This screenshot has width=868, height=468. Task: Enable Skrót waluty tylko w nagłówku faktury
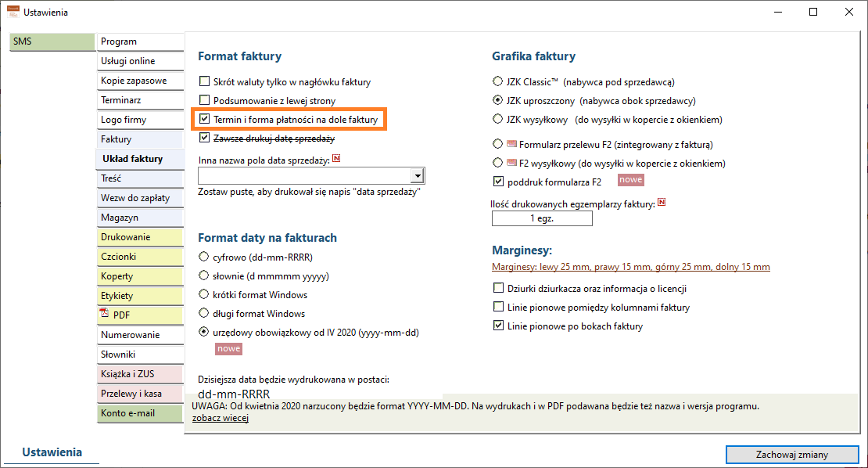click(x=204, y=81)
